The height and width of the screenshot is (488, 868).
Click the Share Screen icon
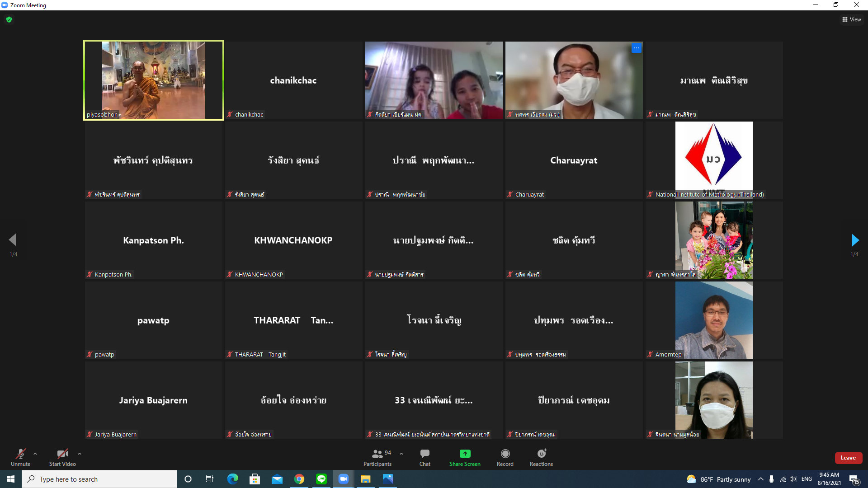[465, 454]
